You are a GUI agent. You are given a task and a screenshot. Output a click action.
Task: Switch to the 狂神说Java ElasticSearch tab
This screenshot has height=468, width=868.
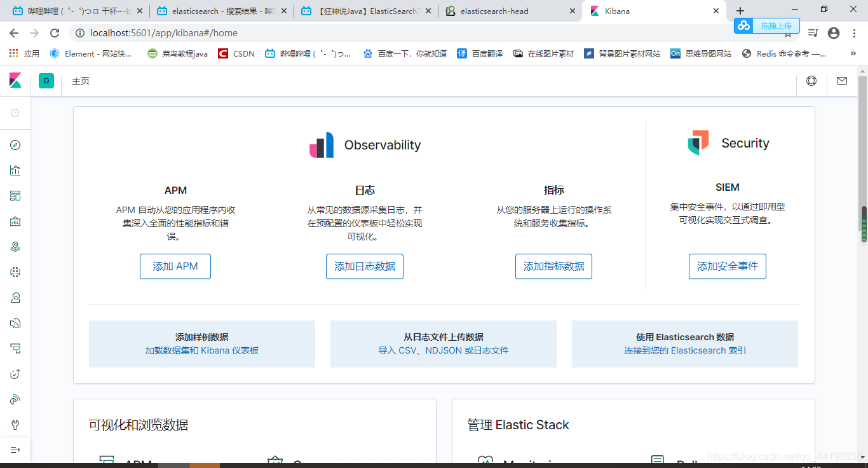tap(367, 11)
